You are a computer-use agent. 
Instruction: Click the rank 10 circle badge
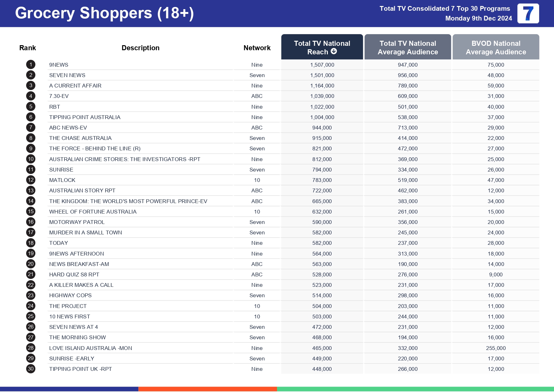31,159
